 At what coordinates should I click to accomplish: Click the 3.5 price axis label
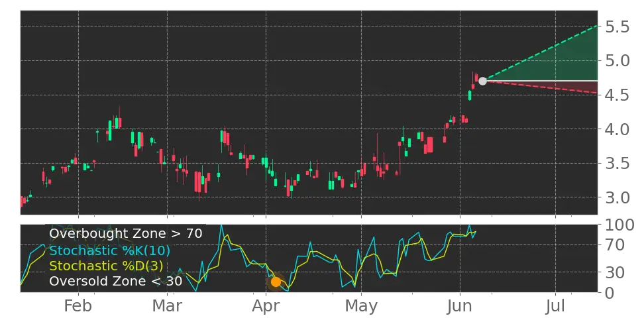[617, 164]
